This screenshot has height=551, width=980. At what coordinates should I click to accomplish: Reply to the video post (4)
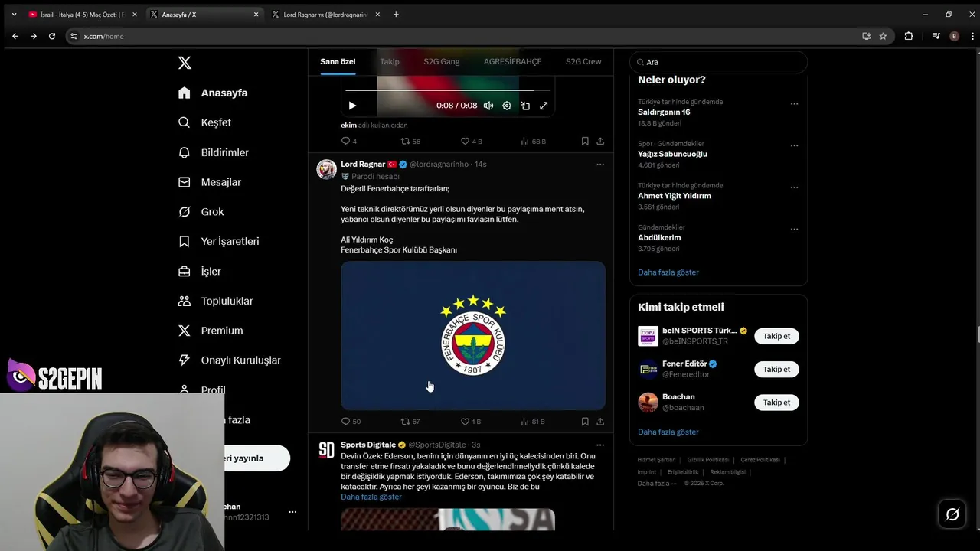pyautogui.click(x=349, y=141)
